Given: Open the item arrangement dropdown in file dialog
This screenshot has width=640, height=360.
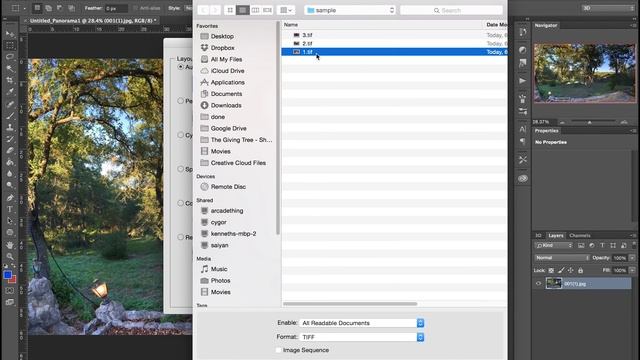Looking at the screenshot, I should point(286,10).
